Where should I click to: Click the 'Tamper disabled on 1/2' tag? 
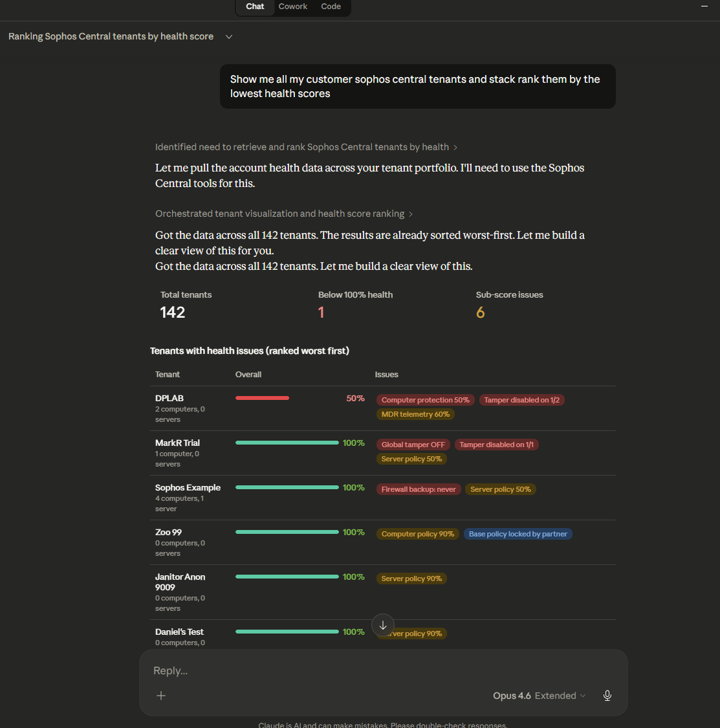522,400
